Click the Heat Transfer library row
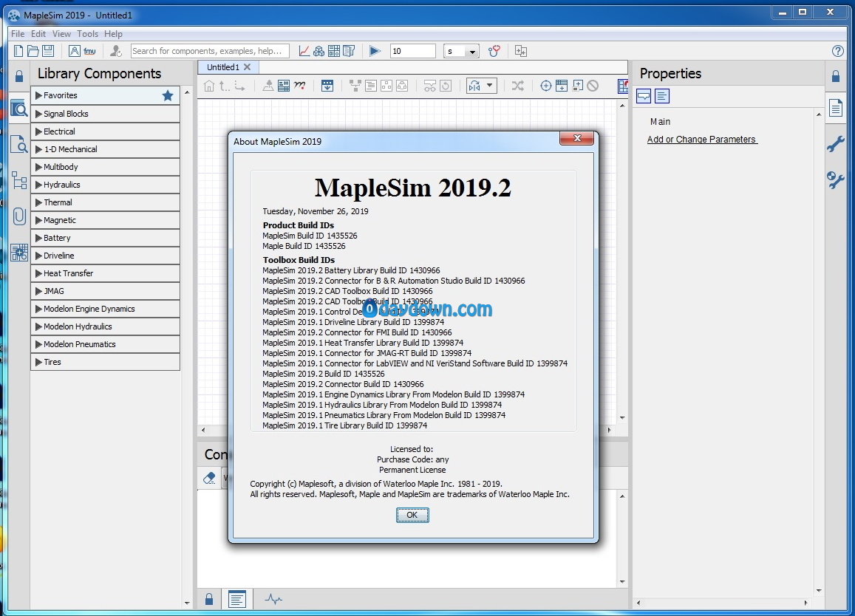The height and width of the screenshot is (616, 855). pyautogui.click(x=105, y=273)
